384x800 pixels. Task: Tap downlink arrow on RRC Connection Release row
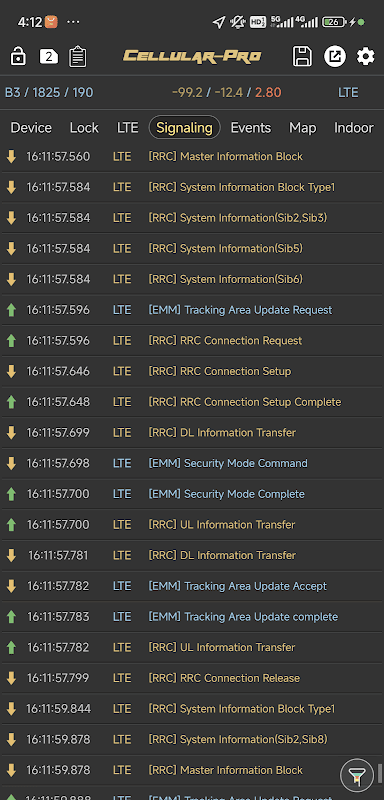(11, 678)
